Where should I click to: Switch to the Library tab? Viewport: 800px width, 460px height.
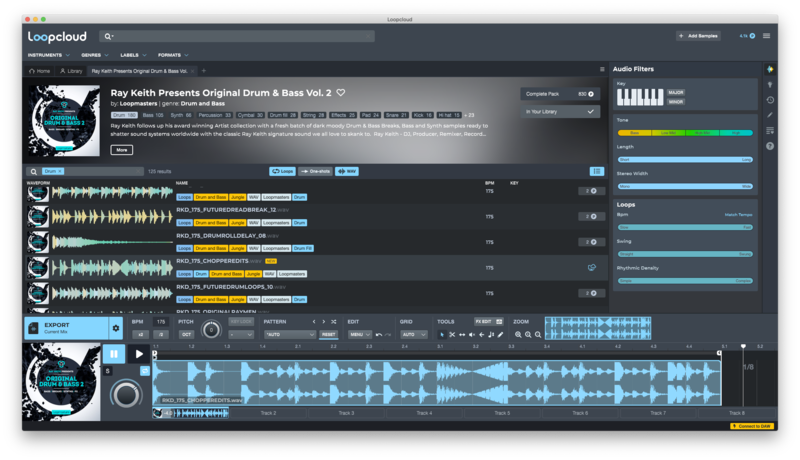72,71
